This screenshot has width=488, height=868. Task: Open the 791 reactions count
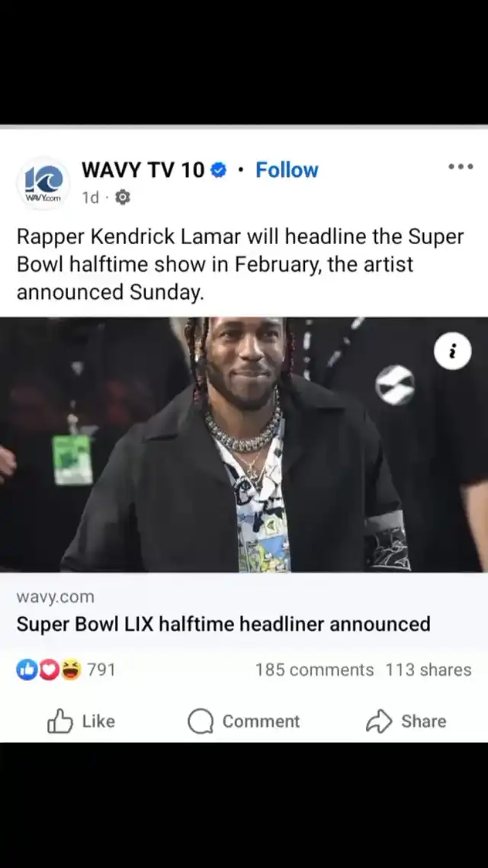point(101,670)
